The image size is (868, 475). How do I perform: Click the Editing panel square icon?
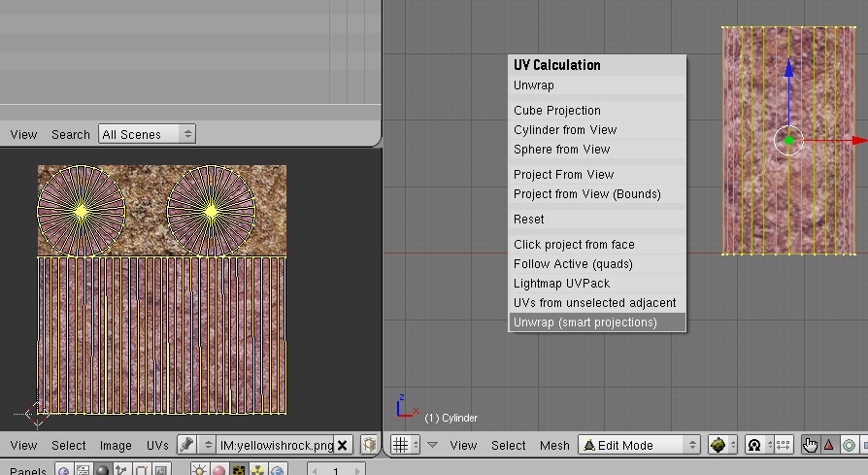click(141, 470)
